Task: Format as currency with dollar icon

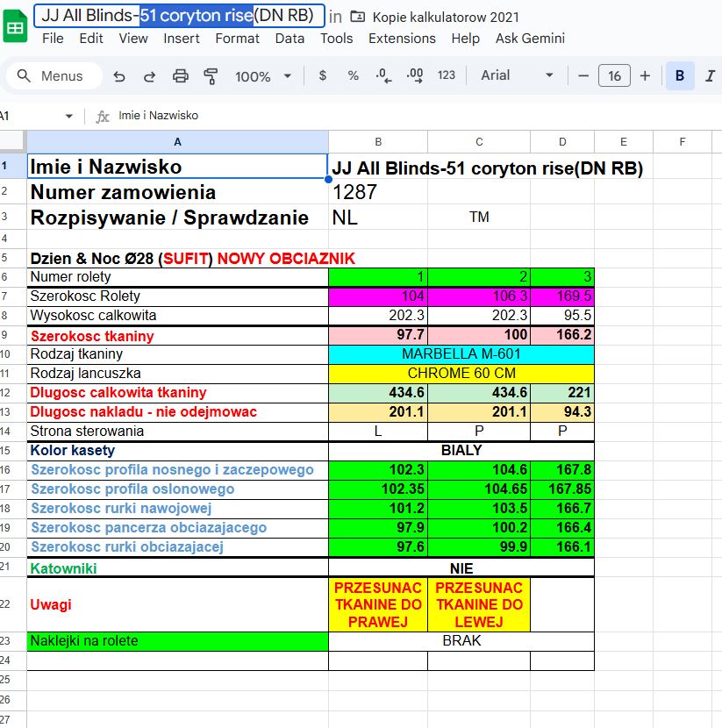Action: [x=323, y=75]
